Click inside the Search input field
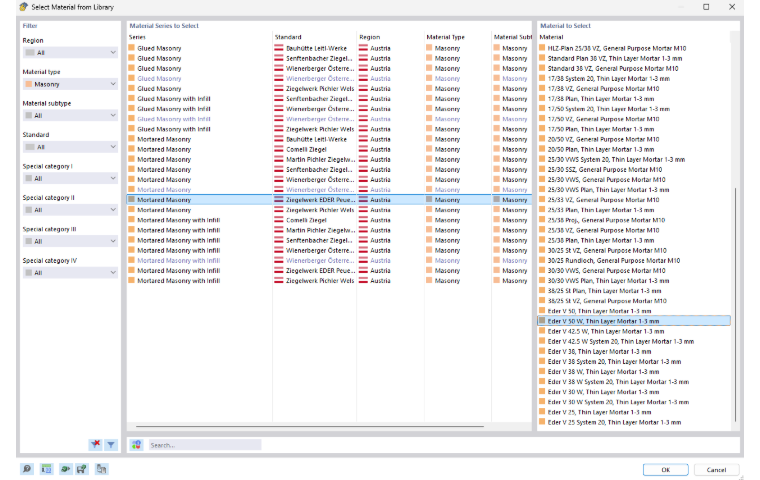This screenshot has width=760, height=480. point(205,445)
